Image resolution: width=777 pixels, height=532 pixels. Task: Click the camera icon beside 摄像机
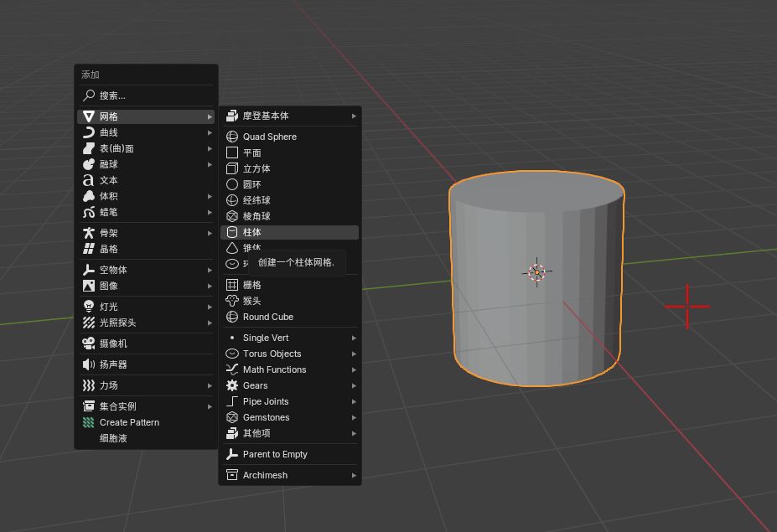(x=89, y=343)
